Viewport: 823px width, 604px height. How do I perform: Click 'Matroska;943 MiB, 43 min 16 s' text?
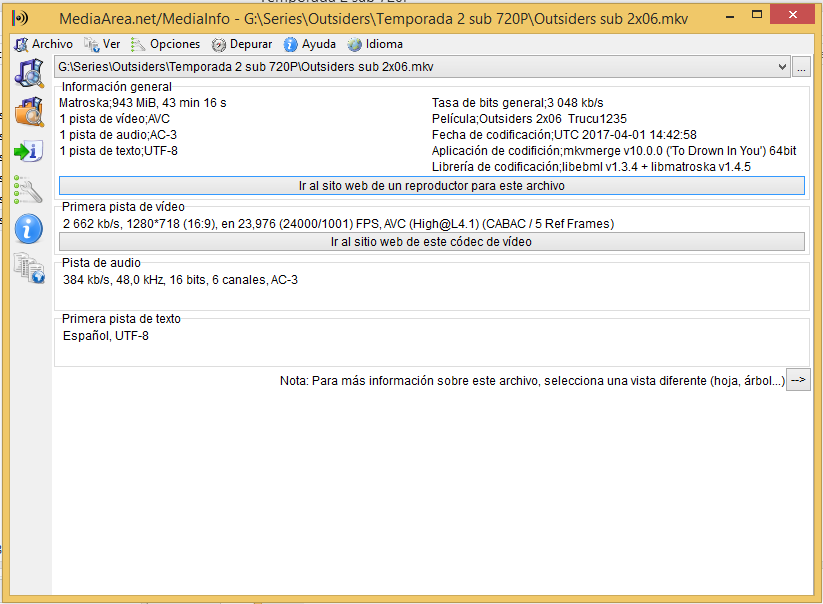143,103
